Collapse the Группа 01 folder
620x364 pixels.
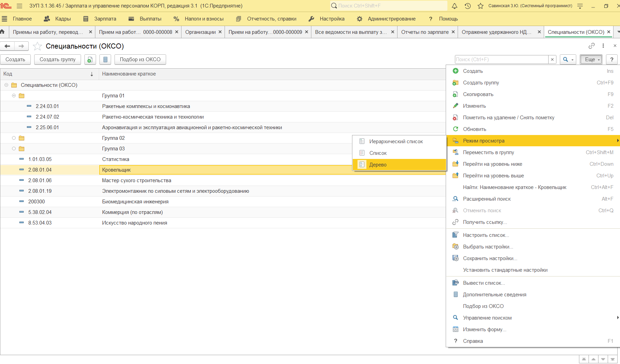point(14,96)
